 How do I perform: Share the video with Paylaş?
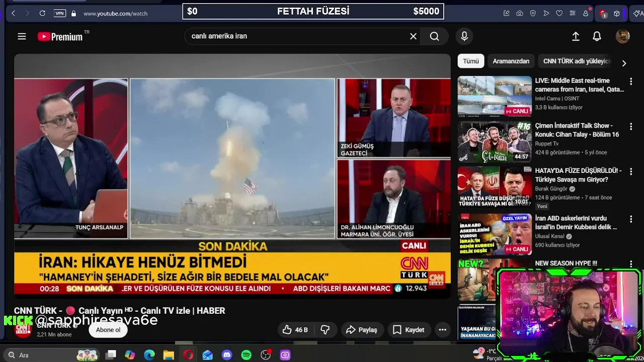[x=361, y=330]
